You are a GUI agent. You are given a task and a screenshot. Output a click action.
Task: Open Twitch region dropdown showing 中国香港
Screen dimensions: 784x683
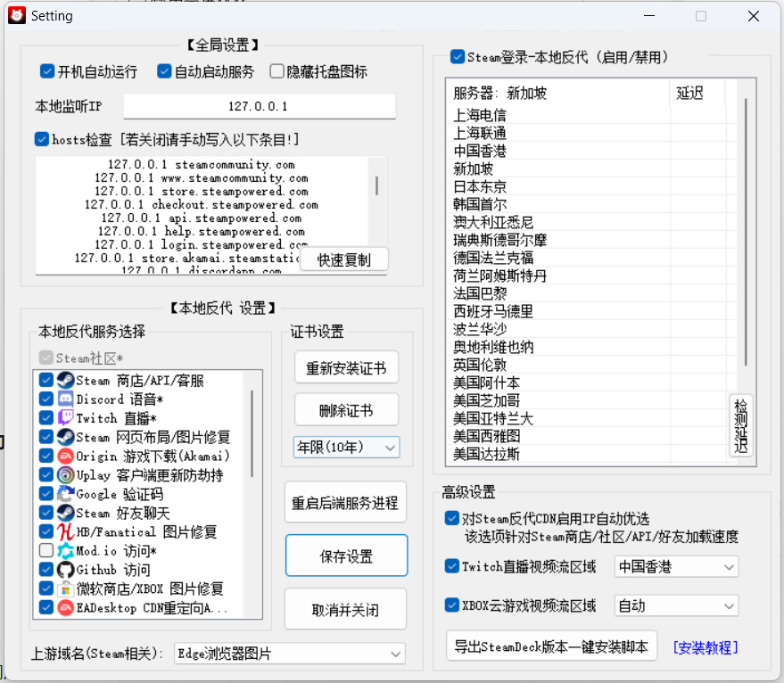point(676,566)
